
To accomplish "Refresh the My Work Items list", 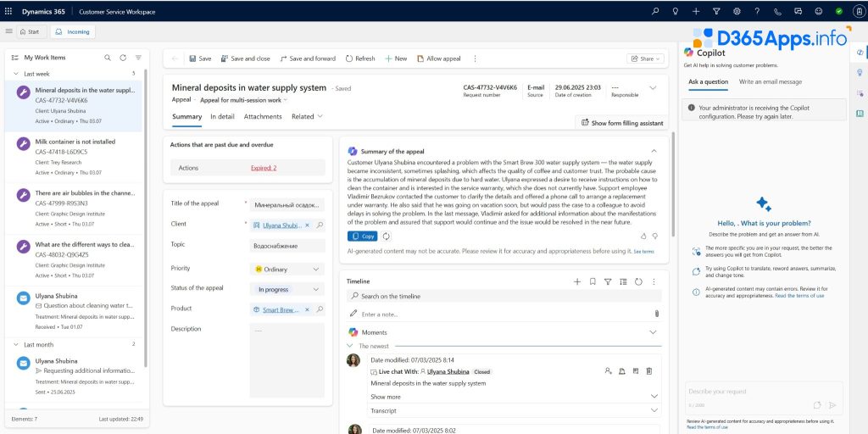I will coord(123,58).
